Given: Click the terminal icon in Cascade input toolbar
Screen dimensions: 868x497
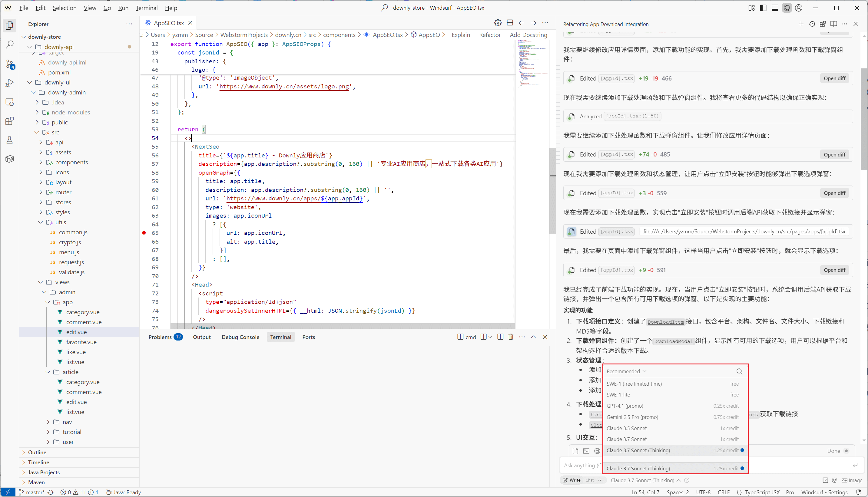Looking at the screenshot, I should tap(586, 451).
